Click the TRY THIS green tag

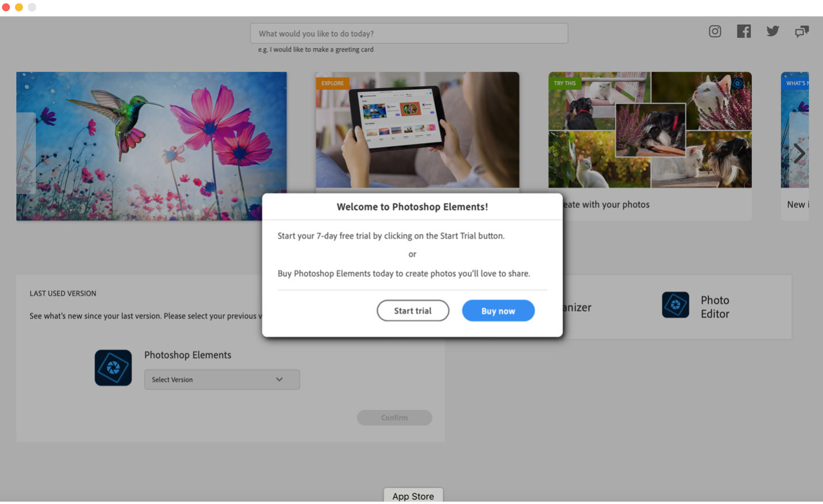click(x=565, y=83)
